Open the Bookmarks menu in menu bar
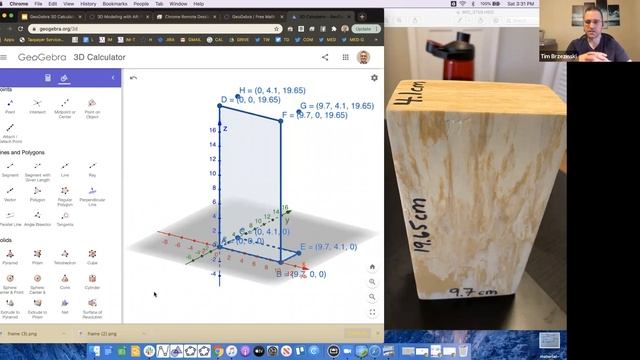Viewport: 640px width, 360px height. [115, 4]
